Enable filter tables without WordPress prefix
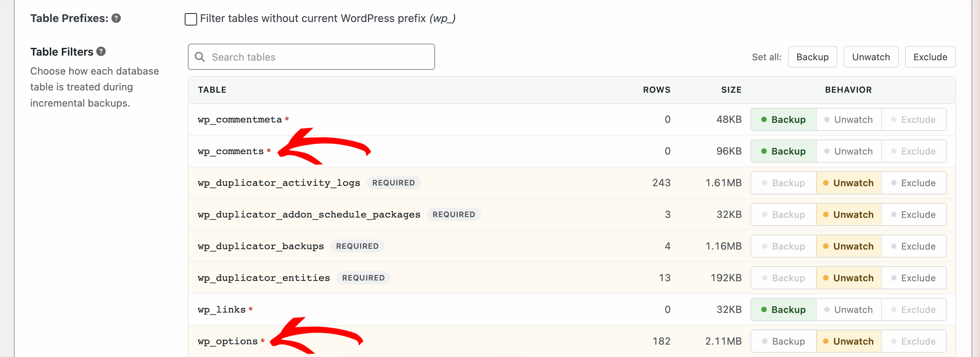The width and height of the screenshot is (980, 357). point(191,19)
